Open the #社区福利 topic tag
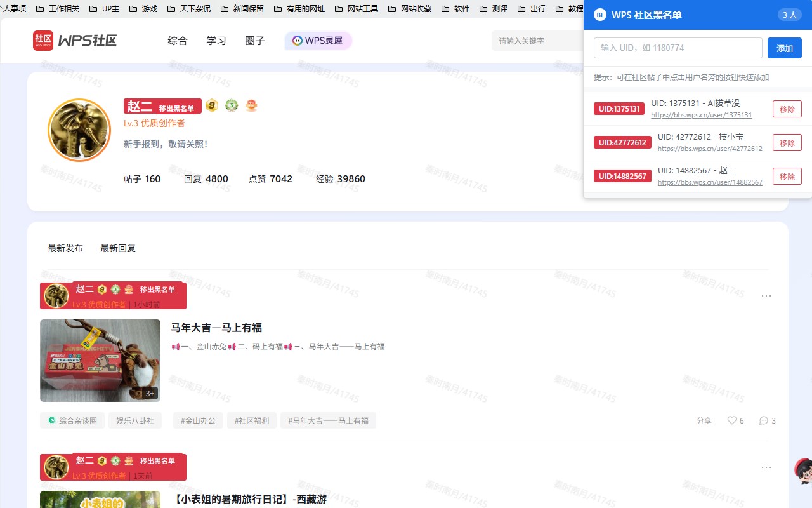Screen dimensions: 812x508 (x=252, y=420)
